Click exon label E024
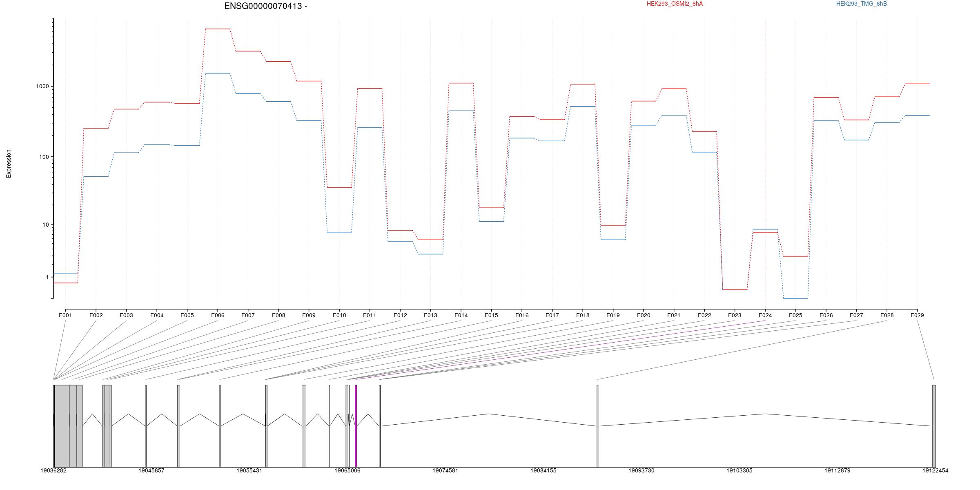980x490 pixels. pyautogui.click(x=765, y=315)
